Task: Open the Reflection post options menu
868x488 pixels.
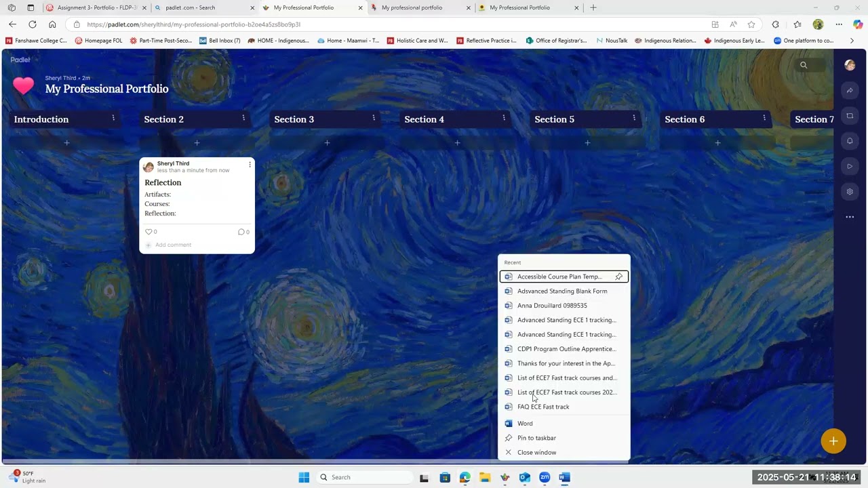Action: coord(250,164)
